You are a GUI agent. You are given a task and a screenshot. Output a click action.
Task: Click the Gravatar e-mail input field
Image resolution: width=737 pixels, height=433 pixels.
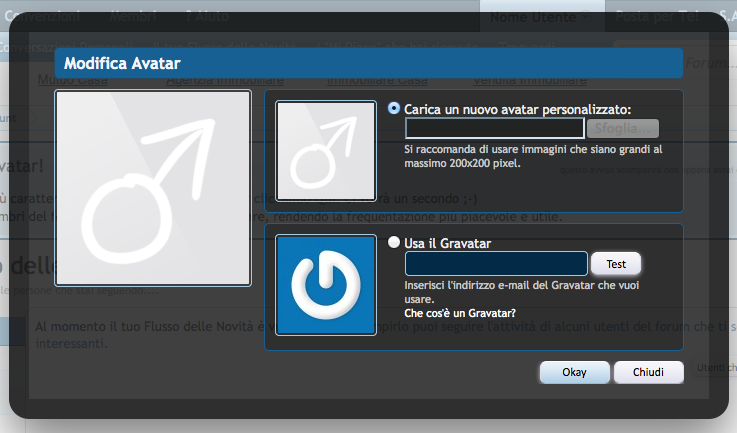(x=496, y=264)
